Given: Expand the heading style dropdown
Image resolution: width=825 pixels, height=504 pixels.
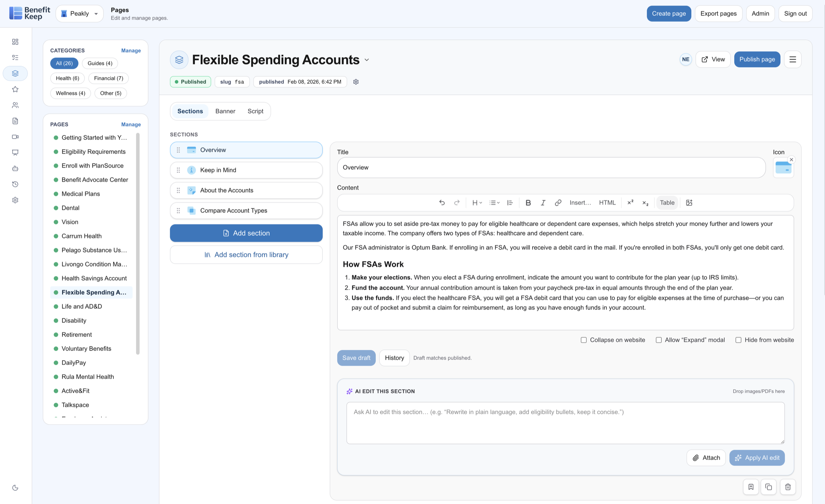Looking at the screenshot, I should point(477,203).
